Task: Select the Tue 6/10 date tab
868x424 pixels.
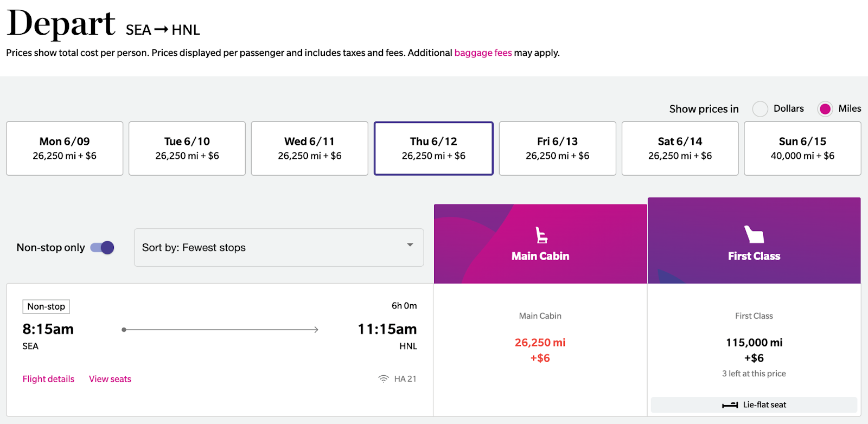Action: pos(187,149)
